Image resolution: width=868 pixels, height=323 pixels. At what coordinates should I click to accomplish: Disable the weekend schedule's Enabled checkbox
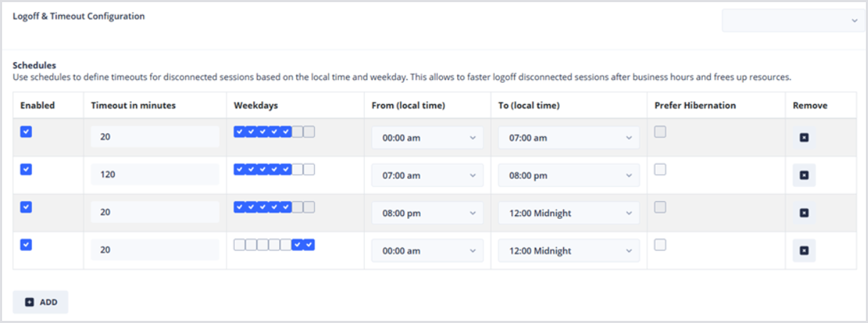point(26,245)
